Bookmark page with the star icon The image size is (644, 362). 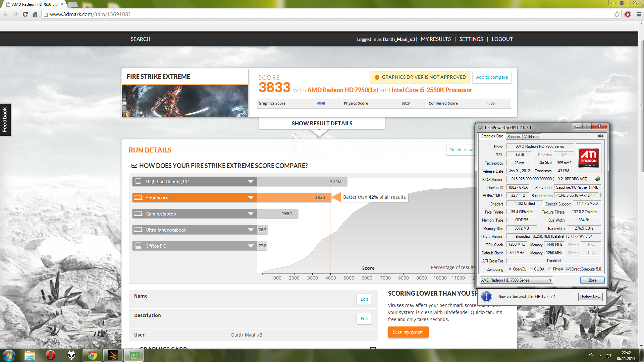tap(617, 14)
